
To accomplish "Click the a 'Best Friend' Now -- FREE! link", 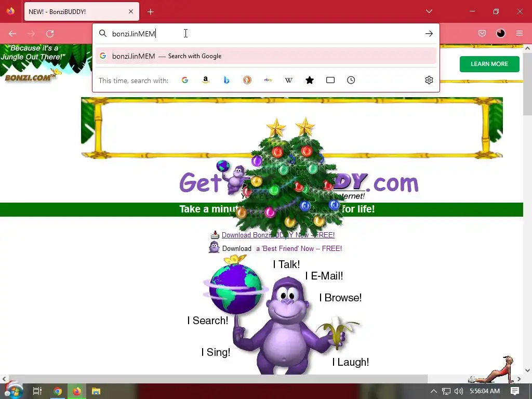I will pyautogui.click(x=299, y=249).
